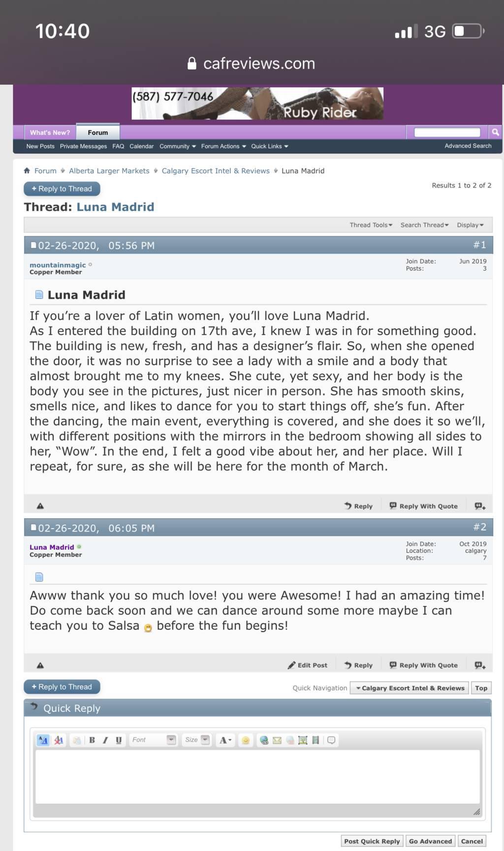The image size is (504, 851).
Task: Switch to the What's New? tab
Action: (x=50, y=132)
